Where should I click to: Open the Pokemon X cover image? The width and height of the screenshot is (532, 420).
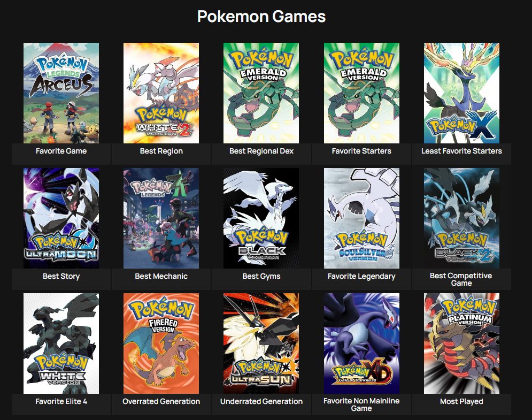tap(462, 93)
